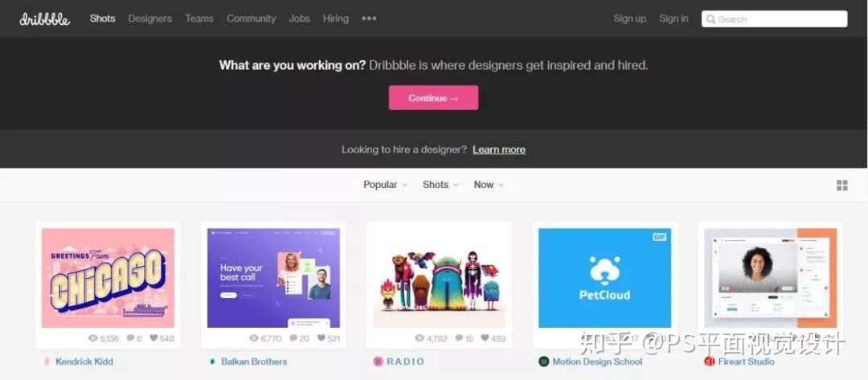This screenshot has height=380, width=868.
Task: Click the Fireart Studio avatar icon
Action: coord(709,362)
